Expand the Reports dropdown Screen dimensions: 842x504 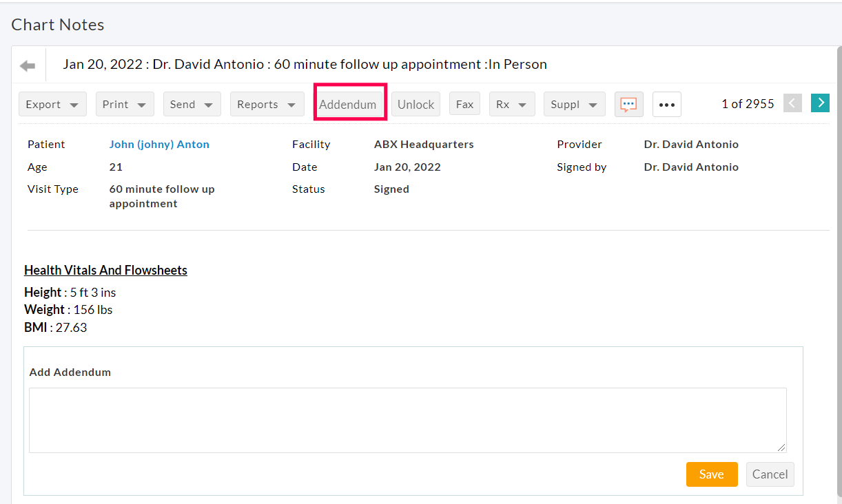click(267, 104)
